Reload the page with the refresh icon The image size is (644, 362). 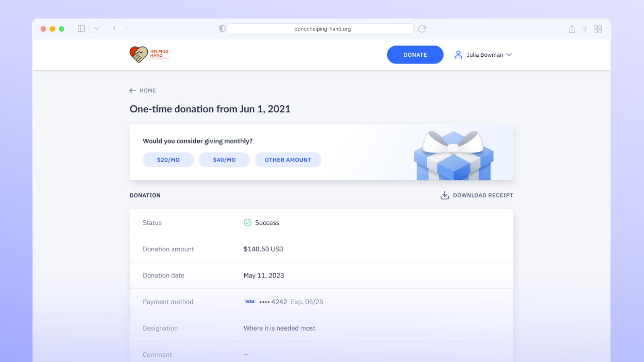(422, 29)
